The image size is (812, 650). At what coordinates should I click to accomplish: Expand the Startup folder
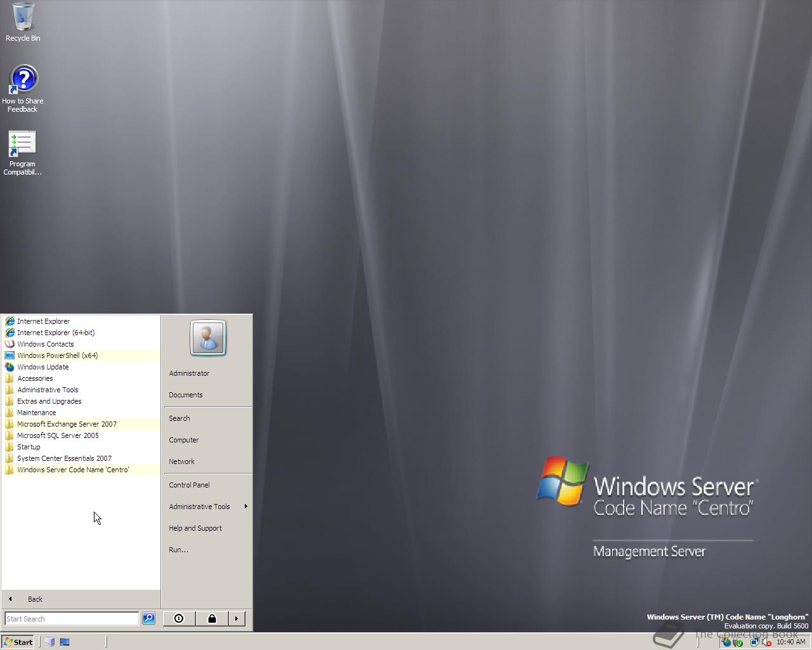(x=81, y=447)
